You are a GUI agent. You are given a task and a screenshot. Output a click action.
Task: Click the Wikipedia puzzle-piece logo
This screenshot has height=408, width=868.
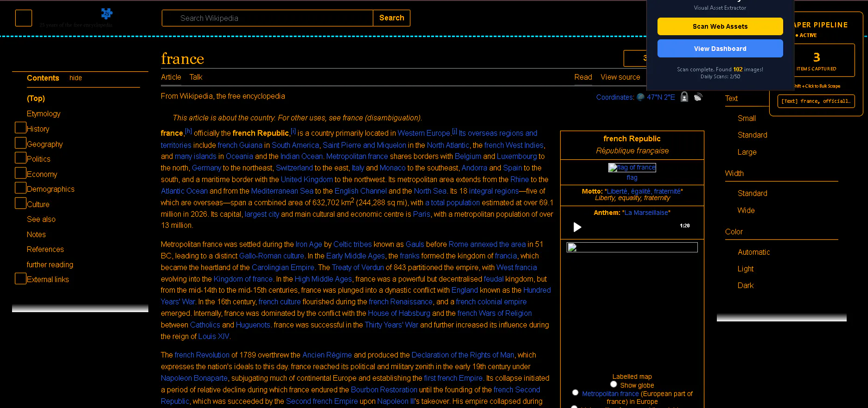pyautogui.click(x=107, y=13)
